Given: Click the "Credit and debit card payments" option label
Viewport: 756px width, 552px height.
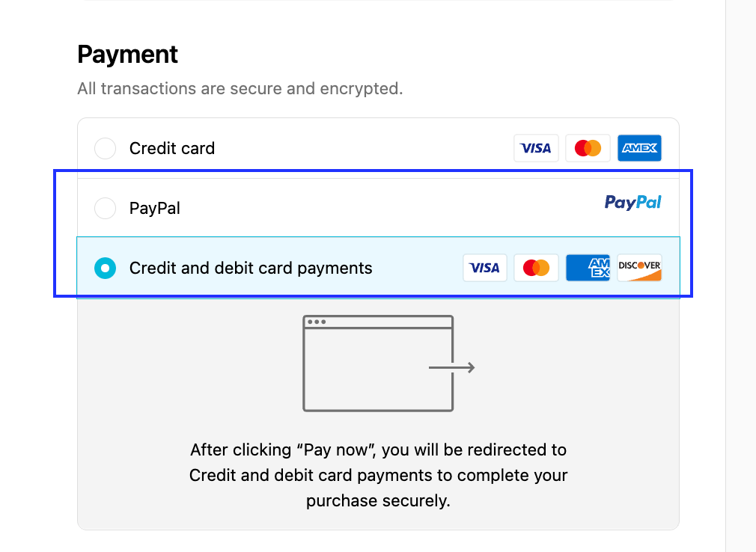Looking at the screenshot, I should (x=251, y=268).
